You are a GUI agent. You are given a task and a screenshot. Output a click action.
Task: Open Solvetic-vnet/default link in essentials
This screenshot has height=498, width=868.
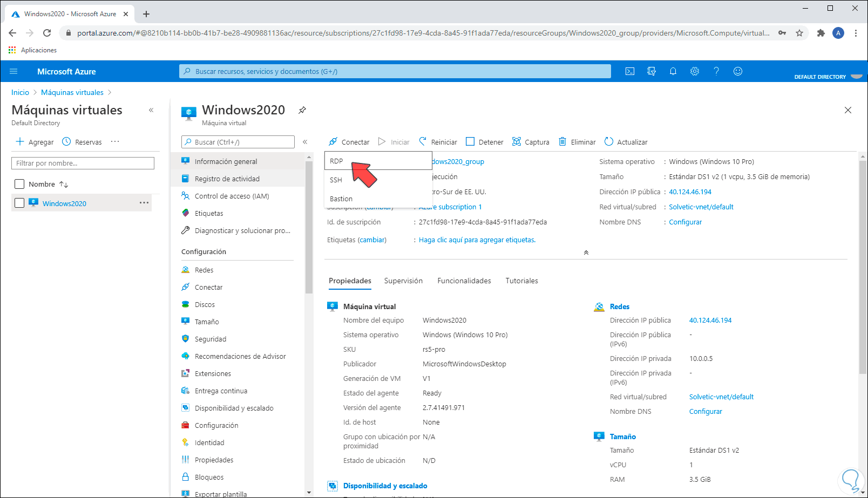pos(701,207)
